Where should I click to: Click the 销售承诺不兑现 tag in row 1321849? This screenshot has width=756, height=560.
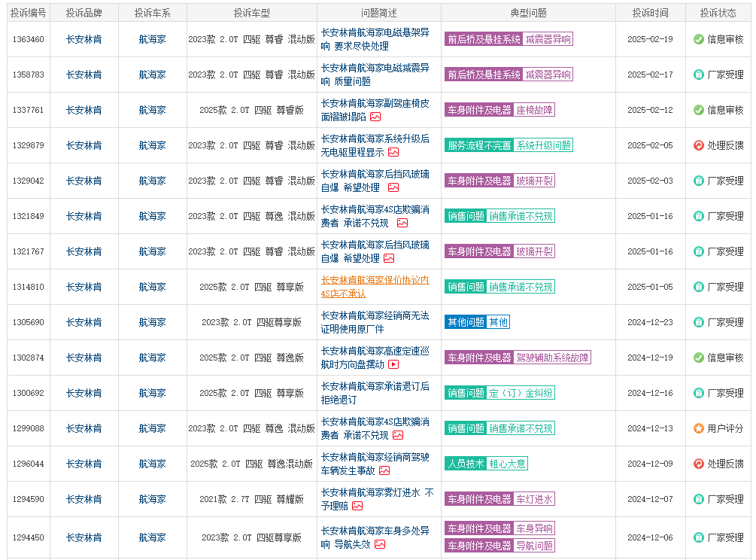[x=521, y=216]
